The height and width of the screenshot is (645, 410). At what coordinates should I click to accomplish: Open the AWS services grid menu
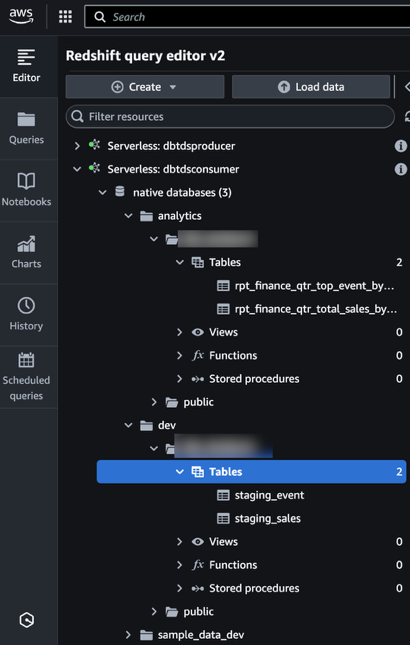(x=65, y=17)
